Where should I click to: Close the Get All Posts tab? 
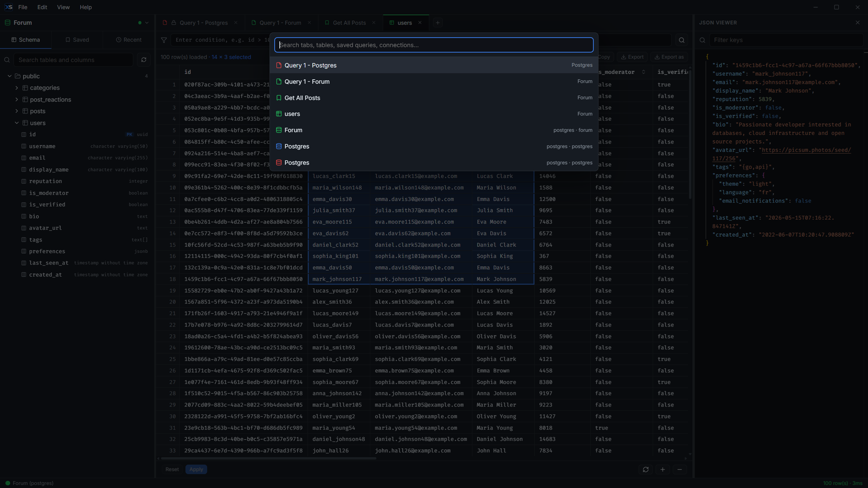pyautogui.click(x=373, y=23)
